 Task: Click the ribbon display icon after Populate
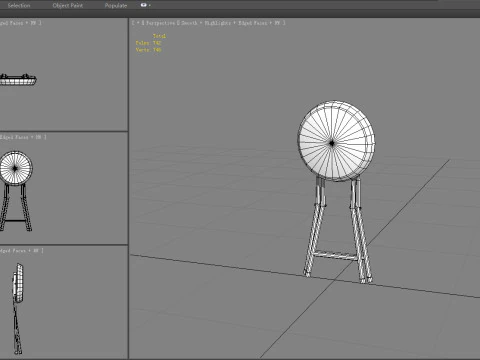pyautogui.click(x=145, y=5)
